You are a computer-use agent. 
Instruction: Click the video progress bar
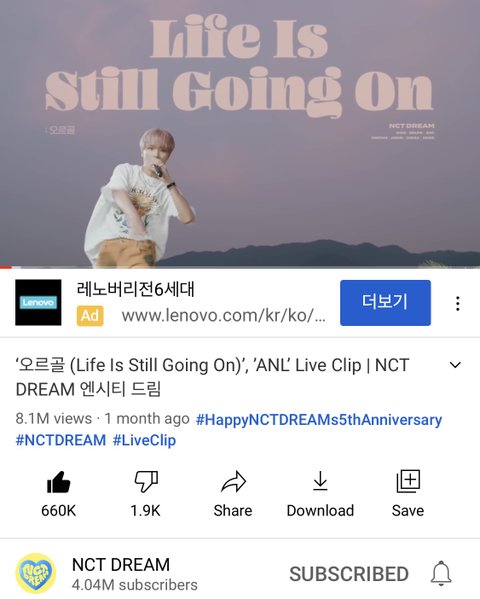point(240,267)
